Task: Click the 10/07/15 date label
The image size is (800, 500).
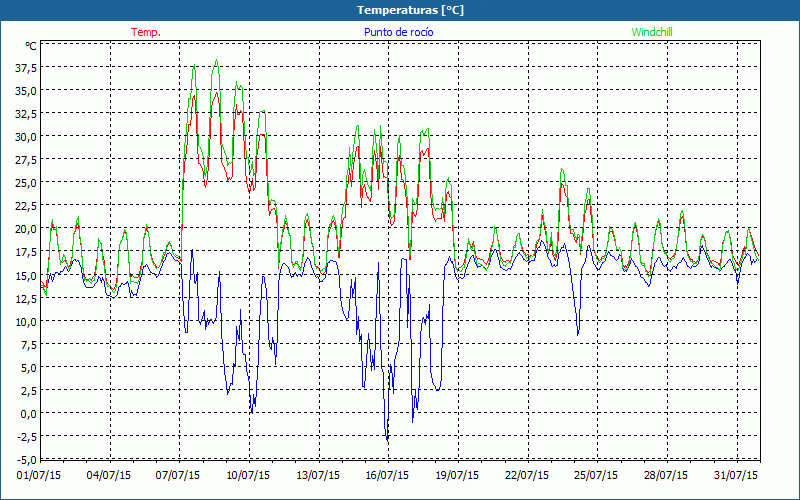Action: tap(248, 476)
